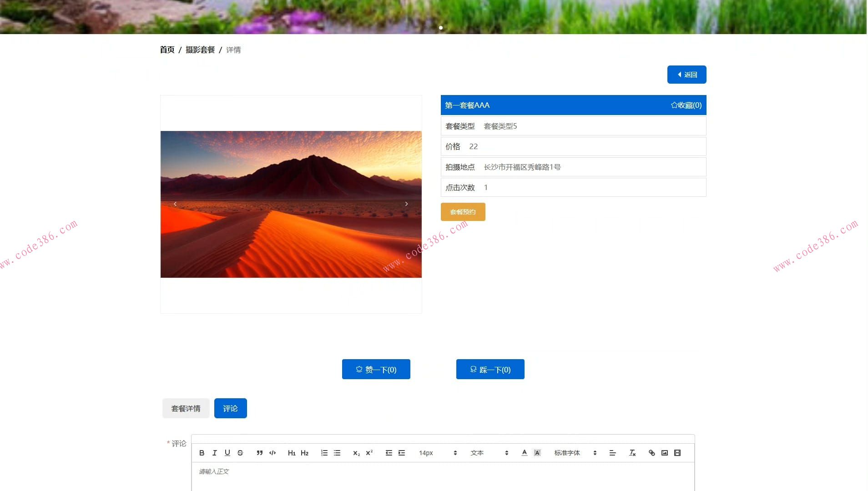868x491 pixels.
Task: Toggle superscript formatting in the editor
Action: (368, 452)
